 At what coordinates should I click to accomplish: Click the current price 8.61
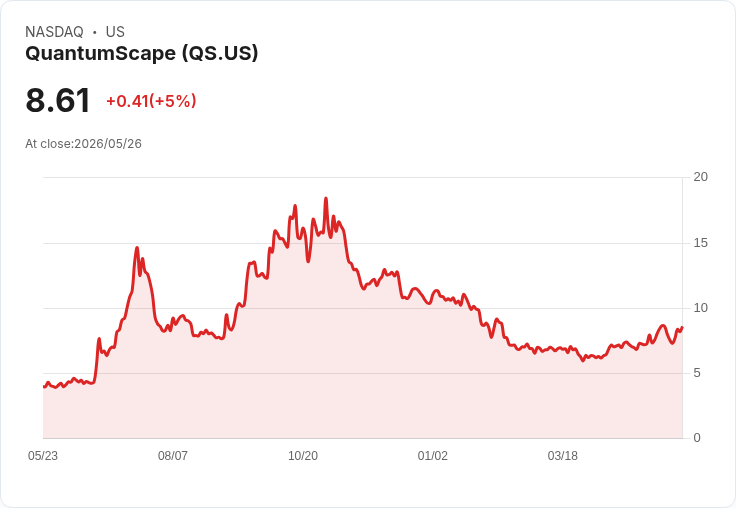click(x=58, y=100)
